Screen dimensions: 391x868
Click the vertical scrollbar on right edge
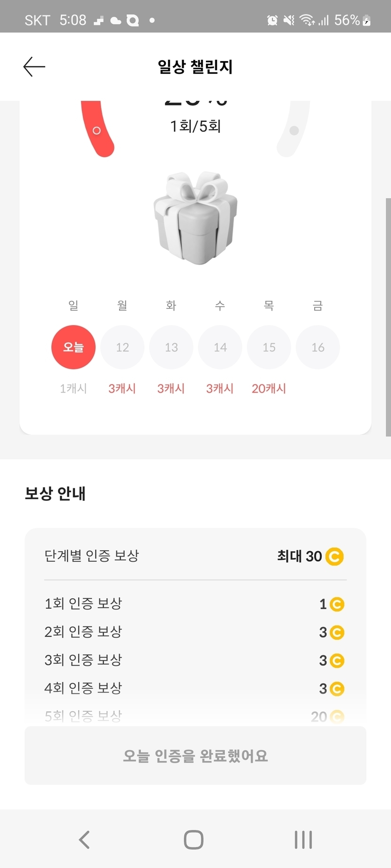point(388,317)
